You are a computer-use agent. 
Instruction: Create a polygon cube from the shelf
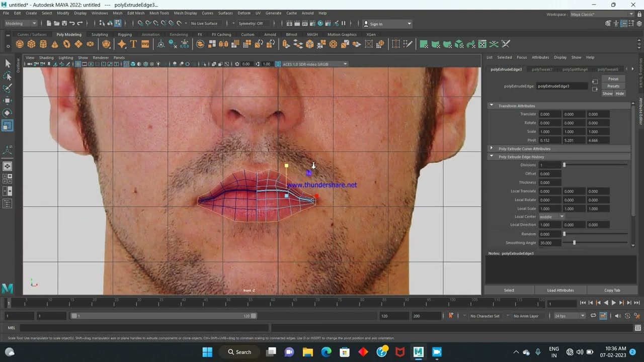click(31, 44)
